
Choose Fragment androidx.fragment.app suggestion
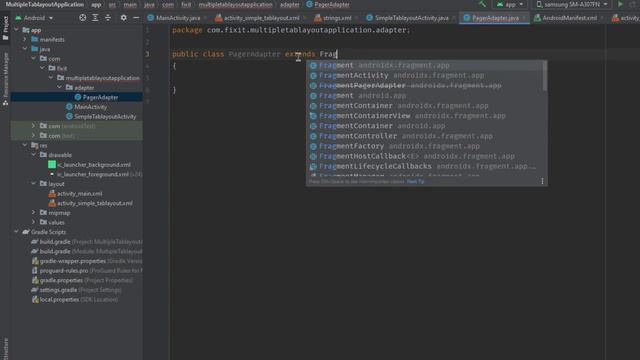click(x=424, y=65)
